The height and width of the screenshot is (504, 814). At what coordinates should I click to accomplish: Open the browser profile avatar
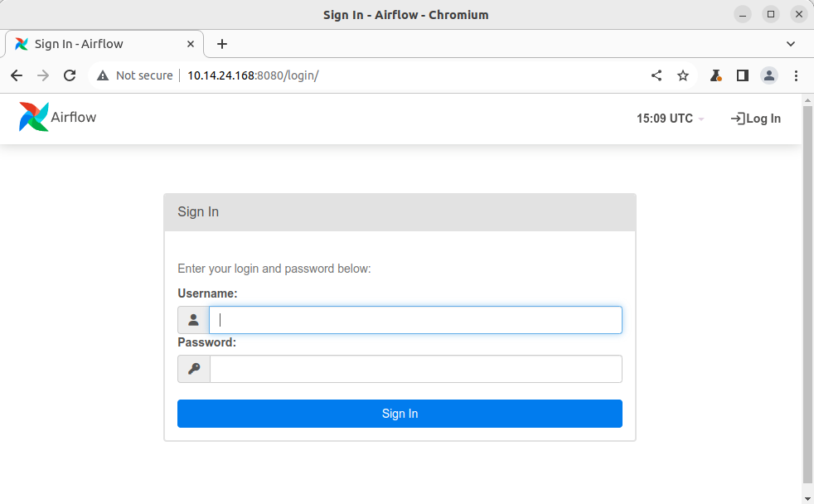[x=769, y=75]
